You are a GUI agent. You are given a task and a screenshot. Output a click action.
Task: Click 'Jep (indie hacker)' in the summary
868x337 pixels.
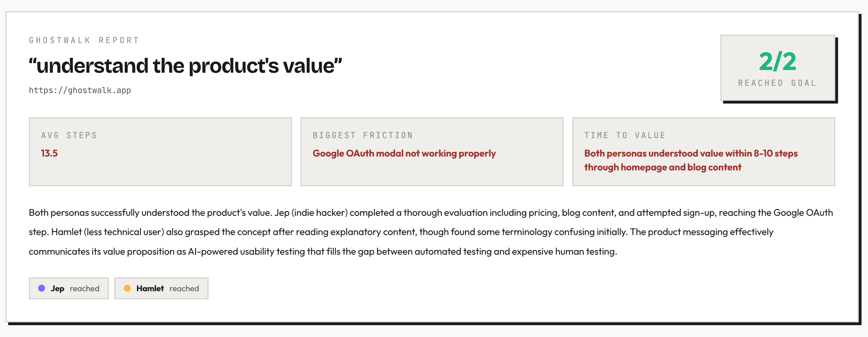(311, 213)
